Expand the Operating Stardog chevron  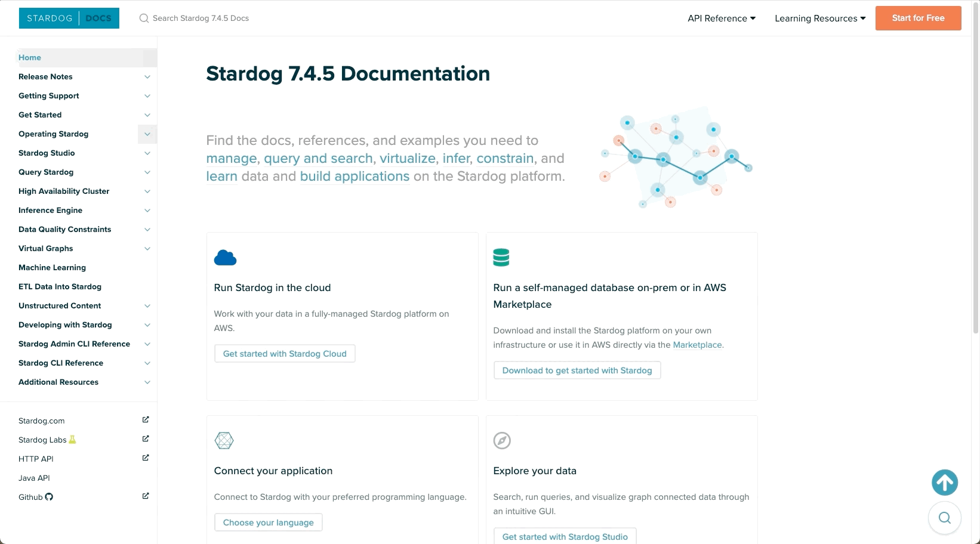pos(147,134)
